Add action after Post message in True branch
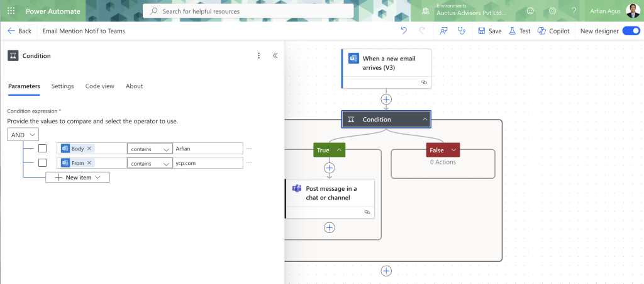The width and height of the screenshot is (644, 284). tap(330, 228)
